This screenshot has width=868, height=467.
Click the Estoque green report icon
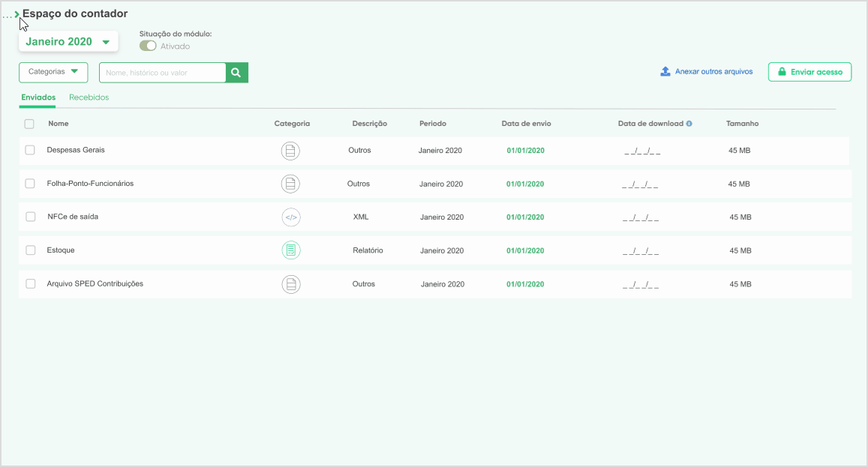[291, 250]
